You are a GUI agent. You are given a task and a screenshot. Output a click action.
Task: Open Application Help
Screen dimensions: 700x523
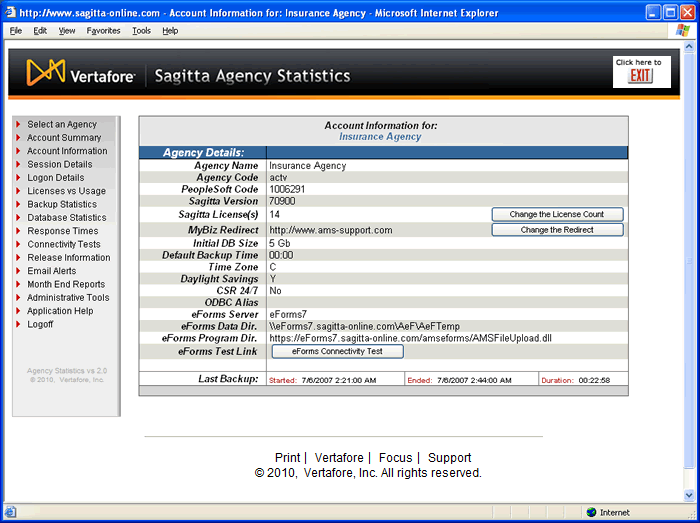tap(60, 311)
